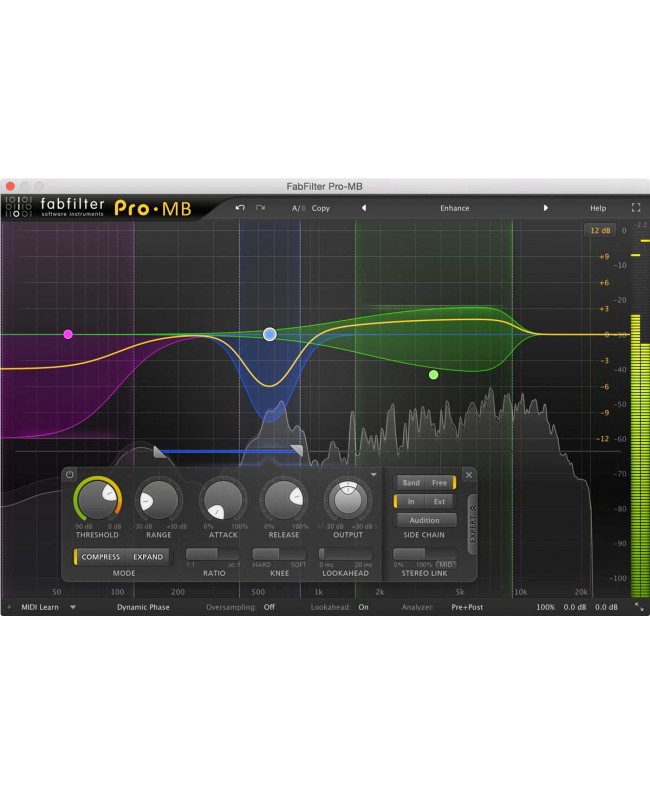The image size is (650, 794).
Task: Click the undo arrow icon
Action: coord(240,208)
